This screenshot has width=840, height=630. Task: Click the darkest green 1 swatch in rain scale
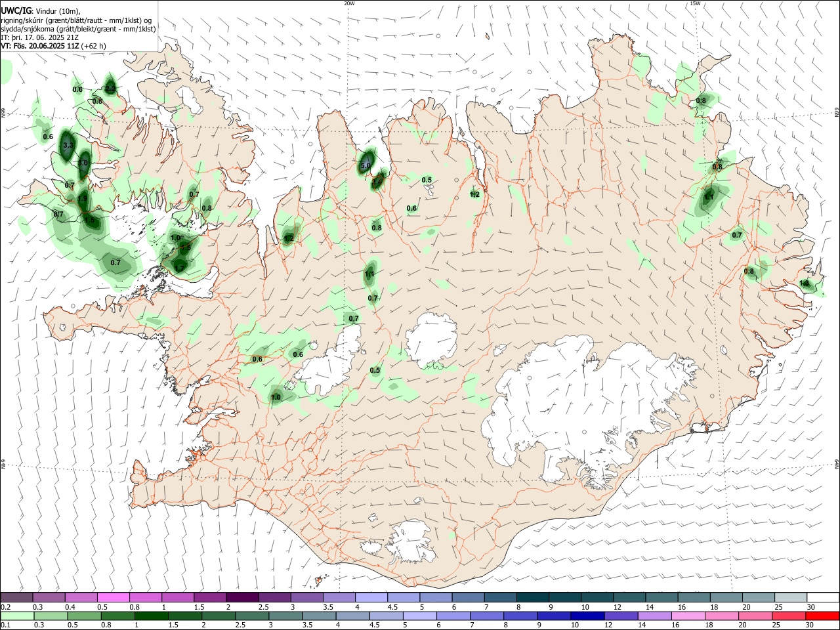click(x=152, y=616)
